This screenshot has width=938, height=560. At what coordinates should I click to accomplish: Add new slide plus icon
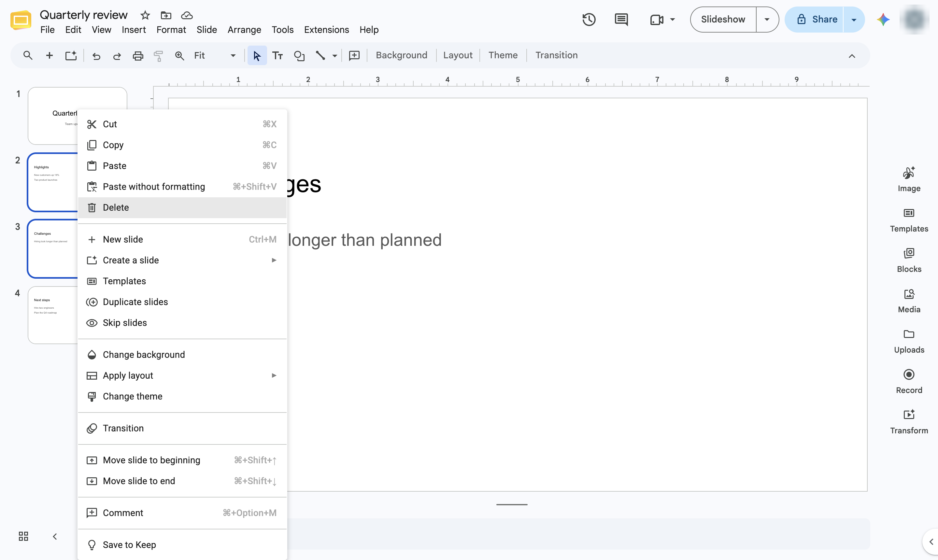pyautogui.click(x=49, y=55)
